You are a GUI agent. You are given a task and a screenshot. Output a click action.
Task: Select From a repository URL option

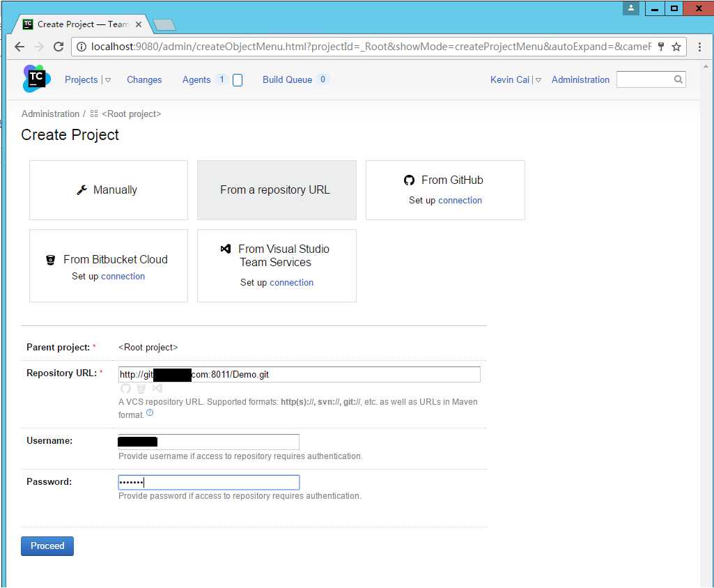[x=277, y=190]
